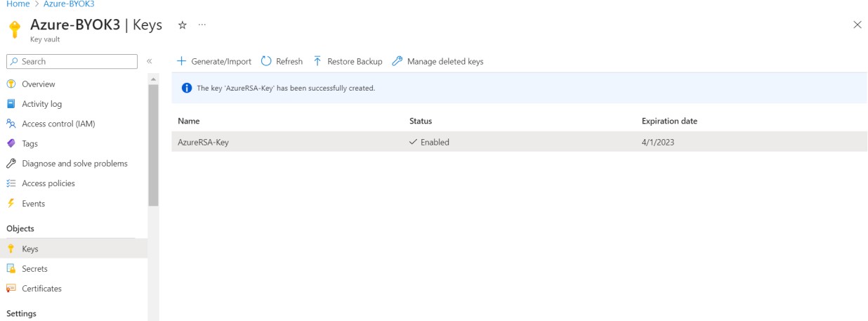Click the Enabled status of AzureRSA-Key

pos(429,142)
